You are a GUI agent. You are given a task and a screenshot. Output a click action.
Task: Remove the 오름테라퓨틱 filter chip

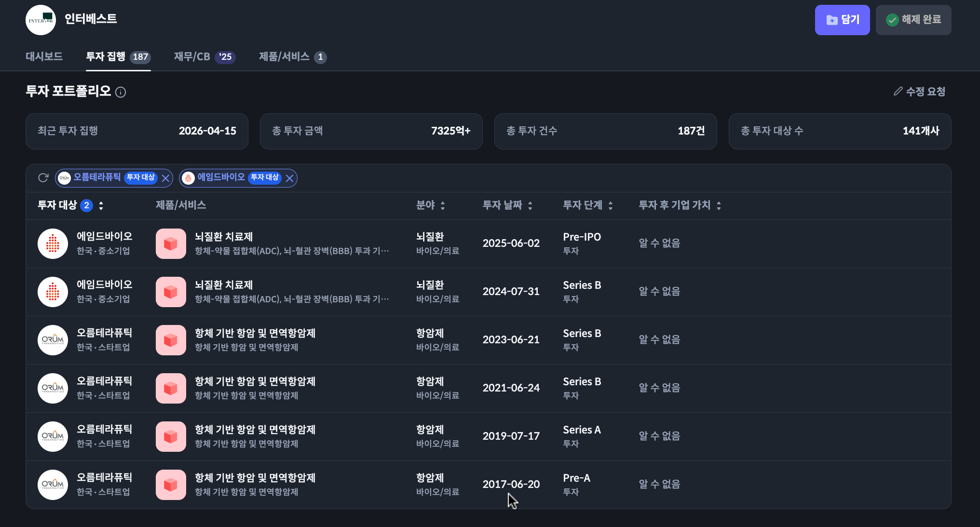tap(165, 178)
